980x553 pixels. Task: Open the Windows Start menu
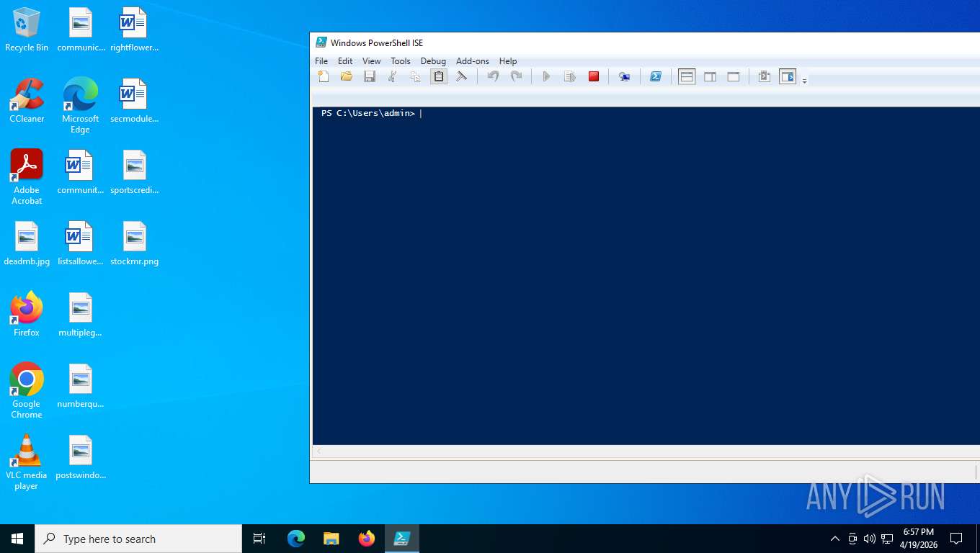[17, 539]
